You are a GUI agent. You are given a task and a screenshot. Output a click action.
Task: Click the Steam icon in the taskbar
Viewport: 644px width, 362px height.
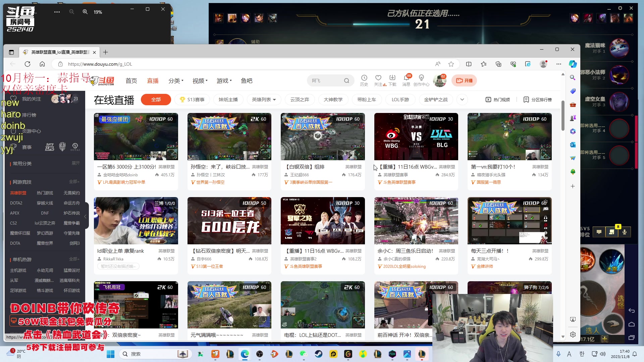pyautogui.click(x=319, y=354)
